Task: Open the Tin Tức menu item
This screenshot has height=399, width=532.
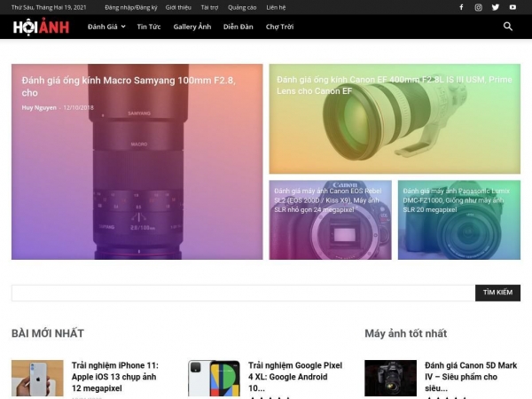Action: point(149,27)
